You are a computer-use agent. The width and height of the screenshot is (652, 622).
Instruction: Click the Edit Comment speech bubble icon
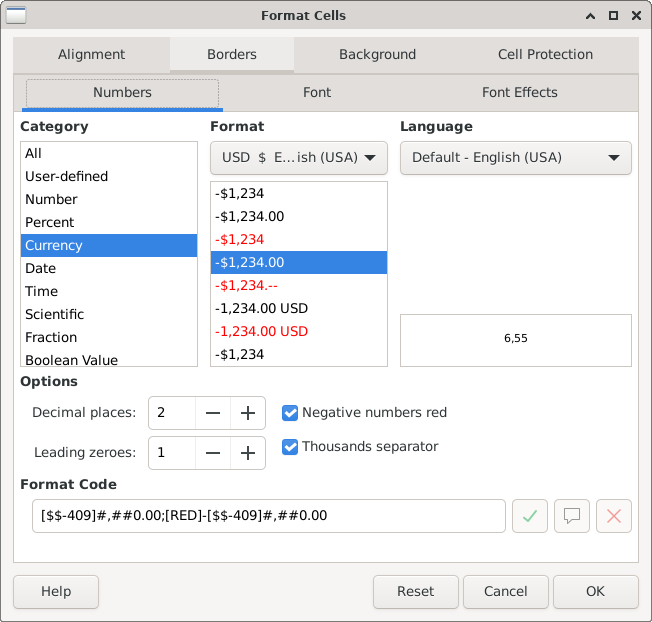coord(572,516)
